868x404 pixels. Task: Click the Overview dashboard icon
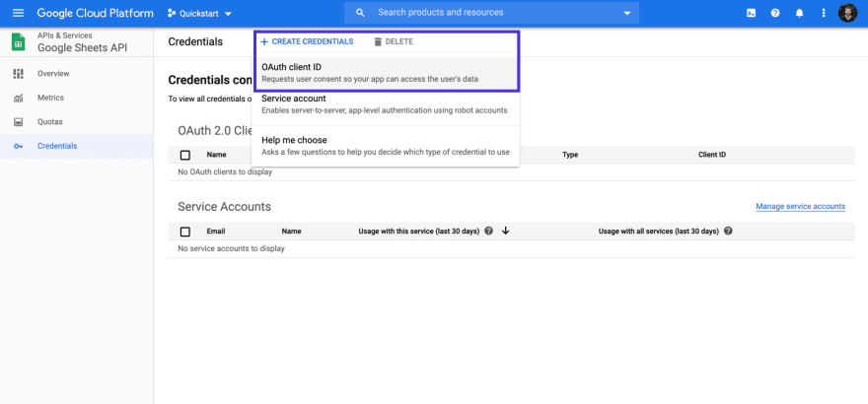click(19, 74)
